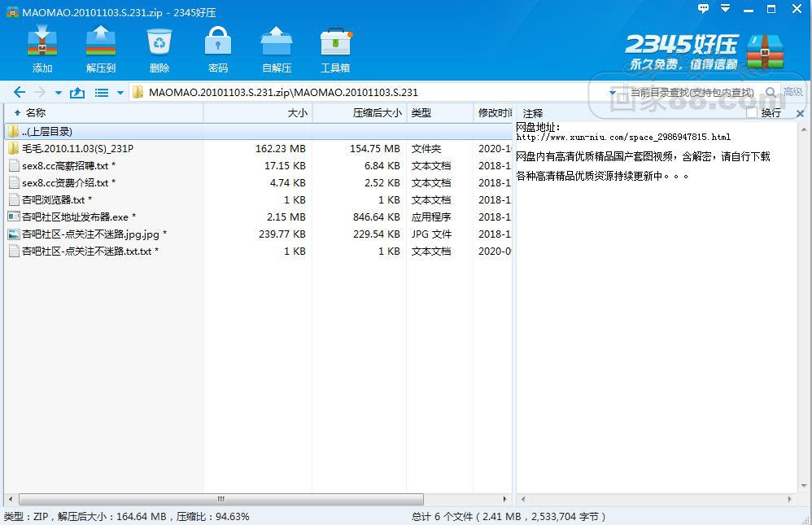The image size is (812, 525).
Task: Click the 删除 (Delete) recycle bin icon
Action: click(159, 42)
